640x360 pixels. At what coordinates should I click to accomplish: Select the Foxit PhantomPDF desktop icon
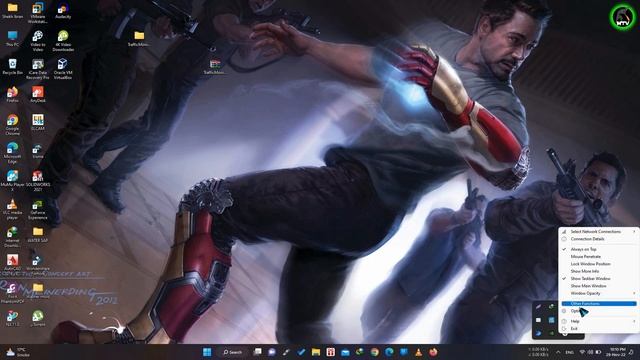[12, 293]
